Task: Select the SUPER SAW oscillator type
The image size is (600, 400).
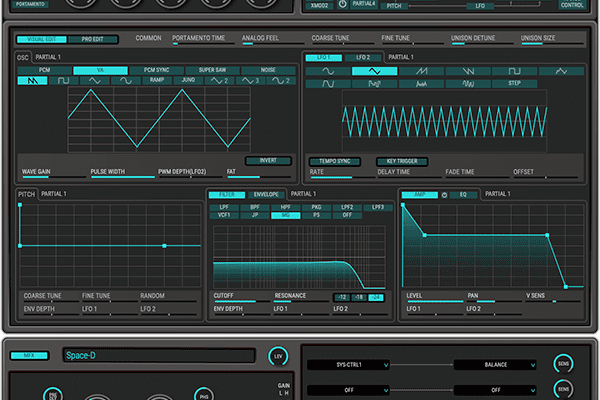Action: pos(212,71)
